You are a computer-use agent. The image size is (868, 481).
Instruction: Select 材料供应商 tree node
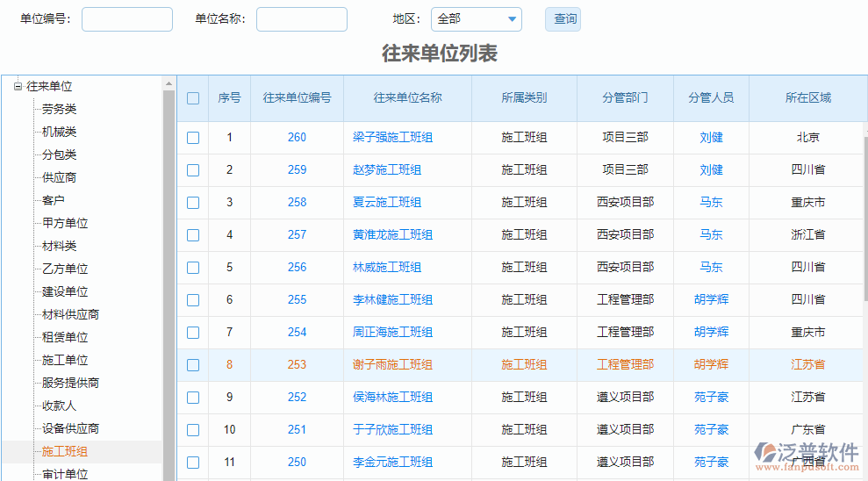(x=70, y=315)
